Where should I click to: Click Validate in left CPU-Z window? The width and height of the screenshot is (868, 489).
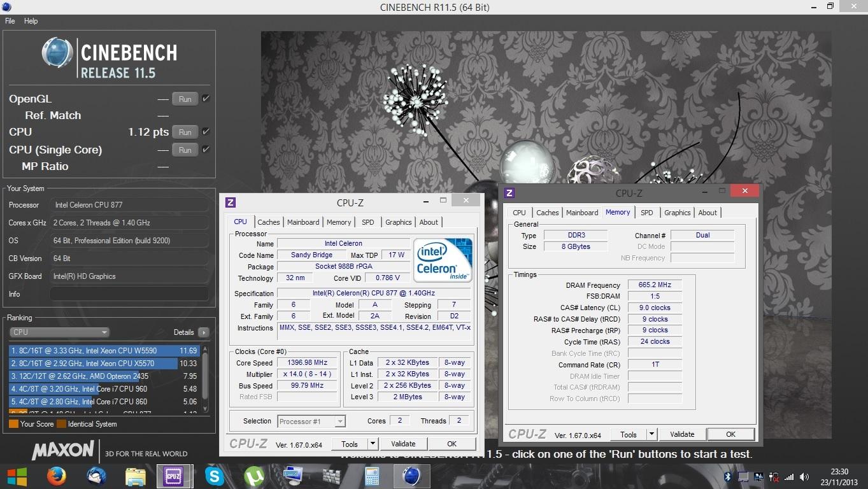[x=403, y=444]
